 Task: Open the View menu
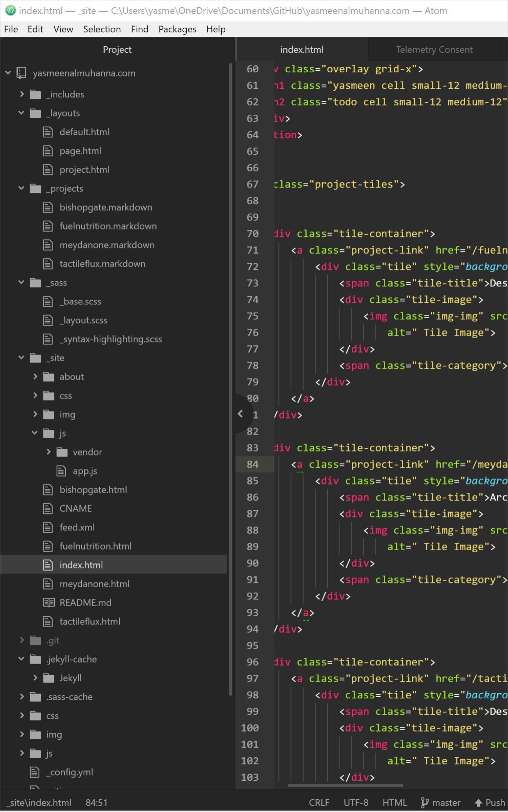pyautogui.click(x=63, y=29)
